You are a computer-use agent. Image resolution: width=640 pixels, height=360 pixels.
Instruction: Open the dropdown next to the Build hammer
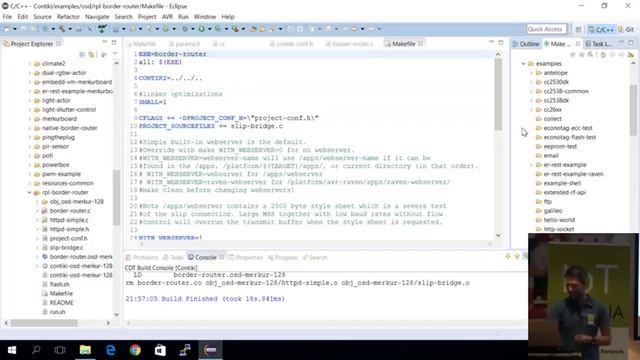(x=70, y=29)
